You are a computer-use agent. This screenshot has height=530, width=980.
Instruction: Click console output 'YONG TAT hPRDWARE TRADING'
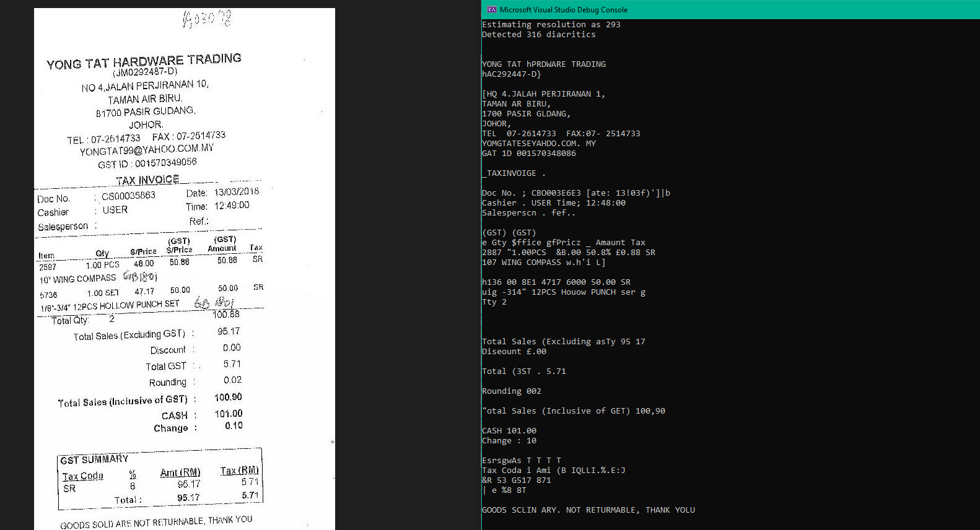543,64
